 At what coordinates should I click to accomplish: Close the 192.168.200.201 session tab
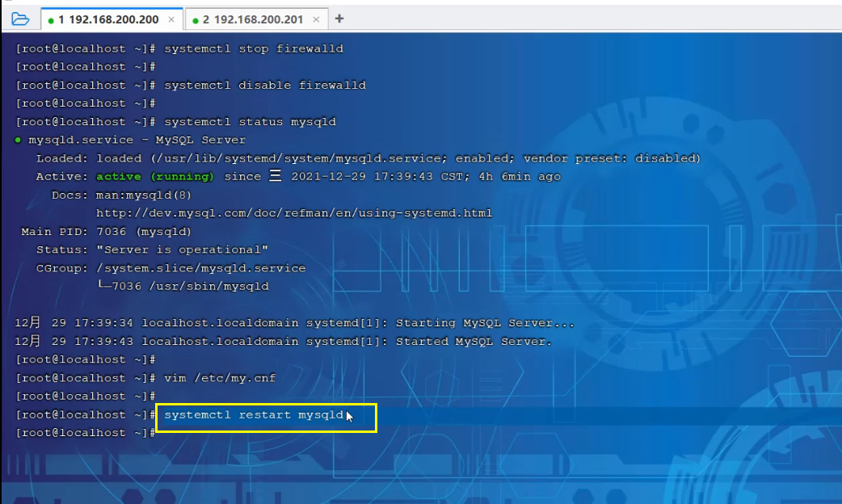point(316,19)
